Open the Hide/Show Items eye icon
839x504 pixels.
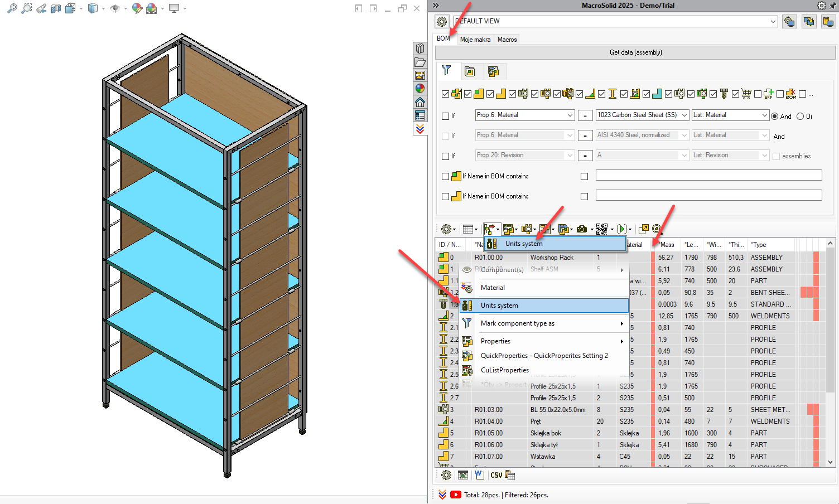(x=115, y=8)
